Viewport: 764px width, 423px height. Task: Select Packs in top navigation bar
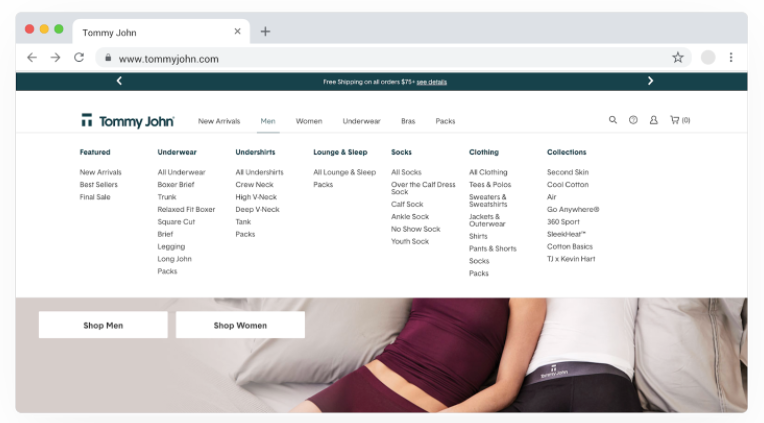pyautogui.click(x=445, y=121)
